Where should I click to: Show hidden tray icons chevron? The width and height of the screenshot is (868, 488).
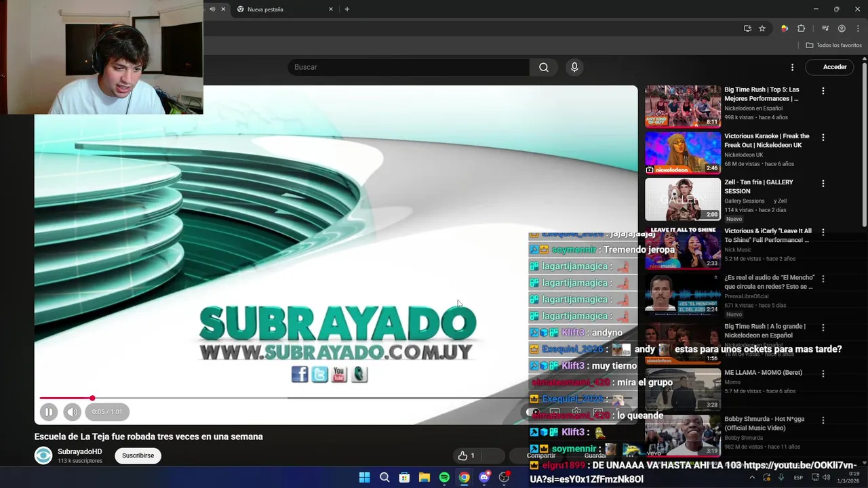tap(751, 477)
